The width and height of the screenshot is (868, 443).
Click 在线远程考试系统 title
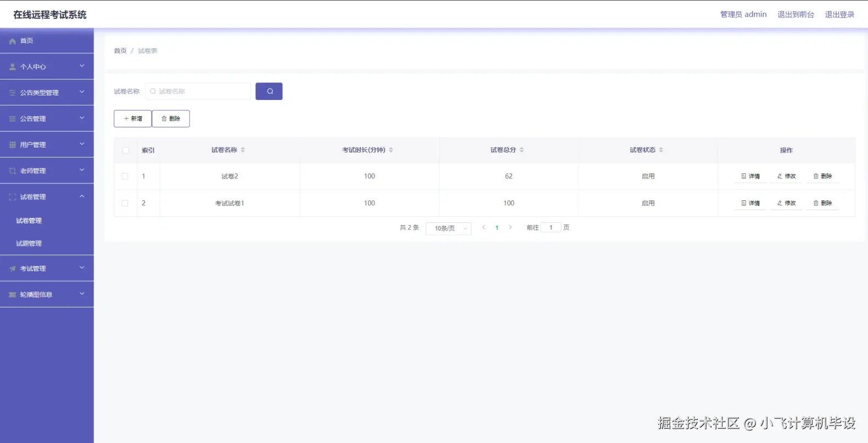tap(50, 15)
